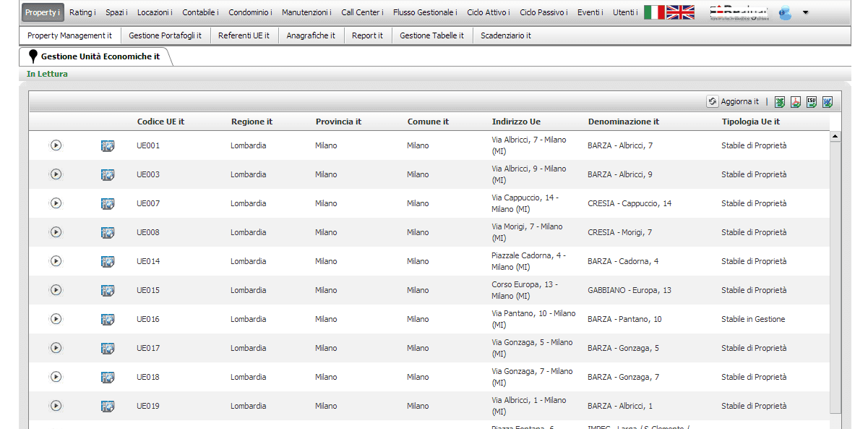Select the Gestione Unità Economiche tab

coord(99,56)
